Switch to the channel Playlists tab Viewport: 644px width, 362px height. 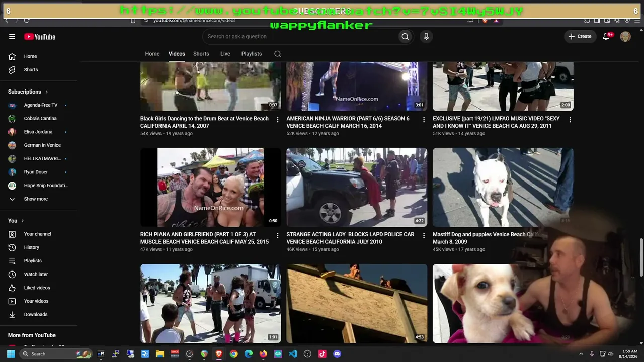pos(252,54)
